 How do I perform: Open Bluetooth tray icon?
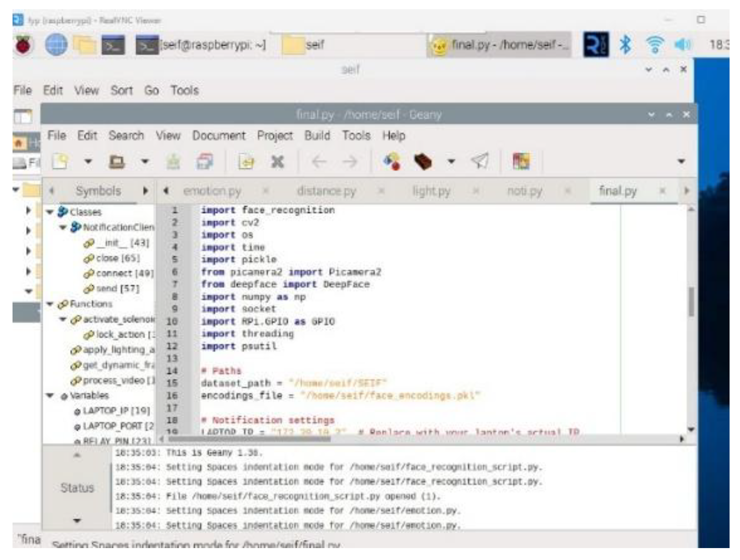click(625, 45)
